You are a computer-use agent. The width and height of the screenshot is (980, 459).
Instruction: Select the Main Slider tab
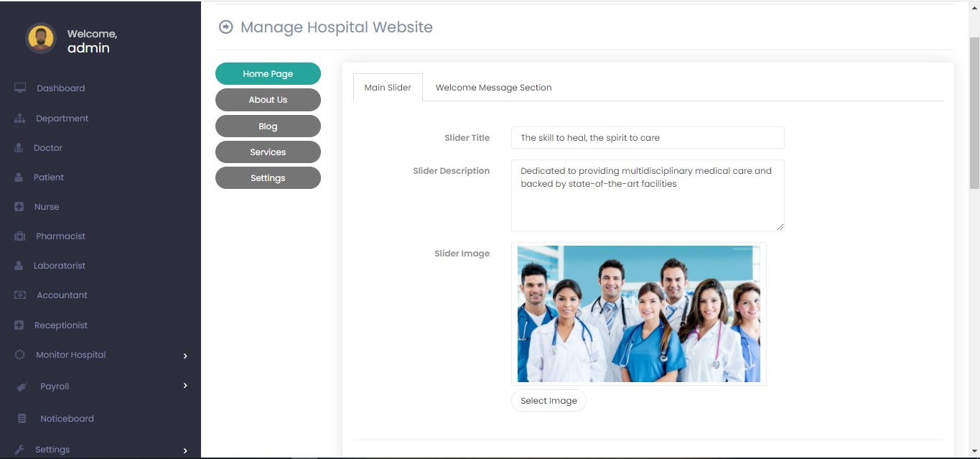coord(388,88)
